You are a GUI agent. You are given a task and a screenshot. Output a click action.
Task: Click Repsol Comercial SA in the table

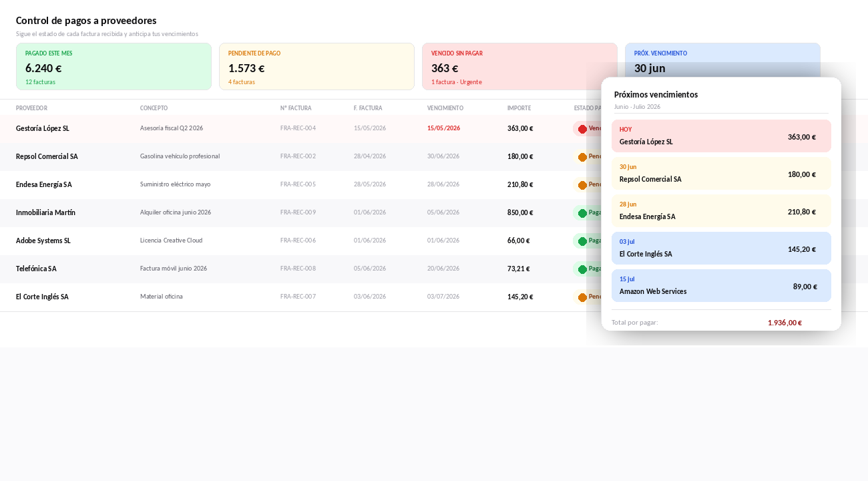click(x=47, y=156)
